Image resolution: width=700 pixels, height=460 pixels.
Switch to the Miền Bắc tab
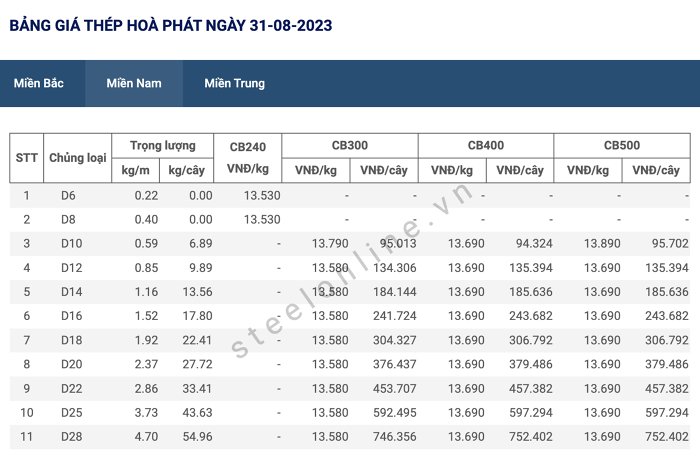coord(39,84)
